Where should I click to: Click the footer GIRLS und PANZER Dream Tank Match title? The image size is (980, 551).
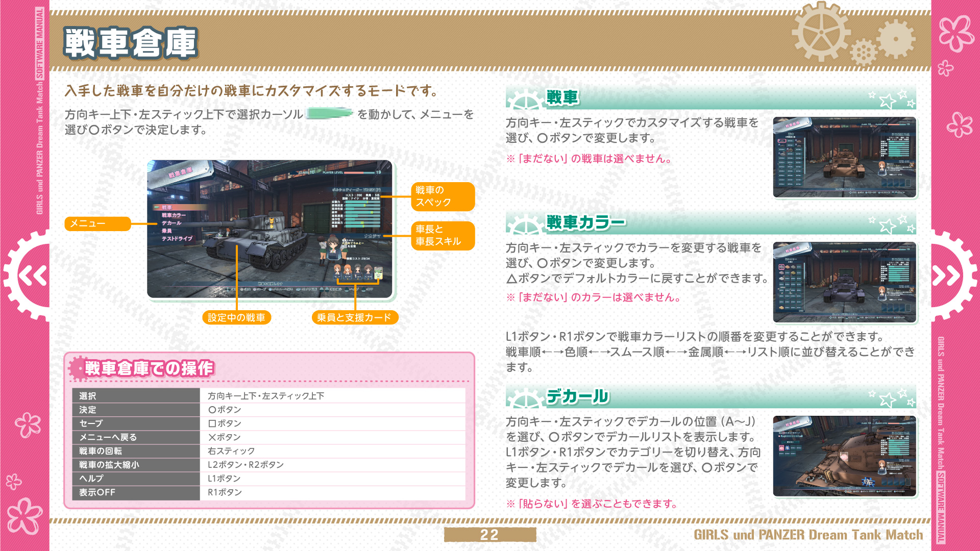pos(808,535)
